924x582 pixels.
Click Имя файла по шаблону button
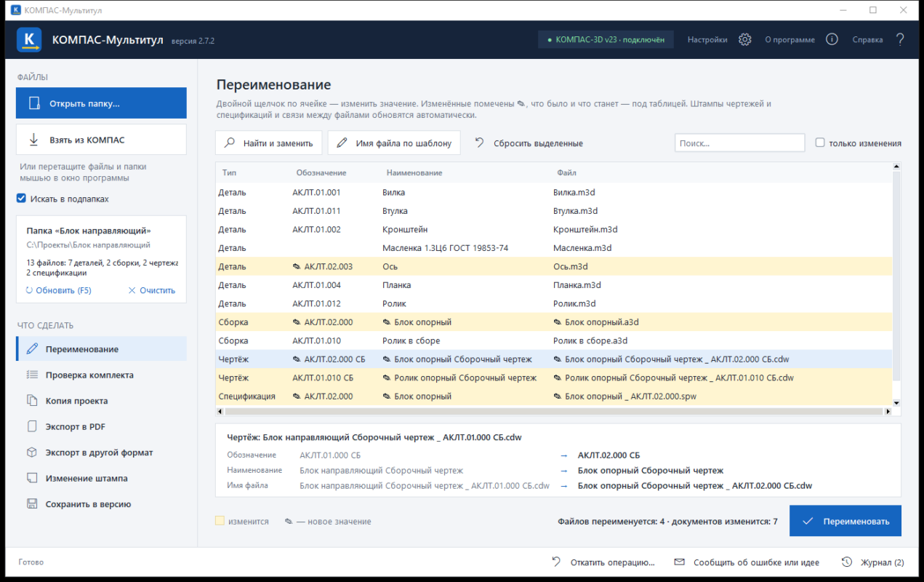point(394,143)
